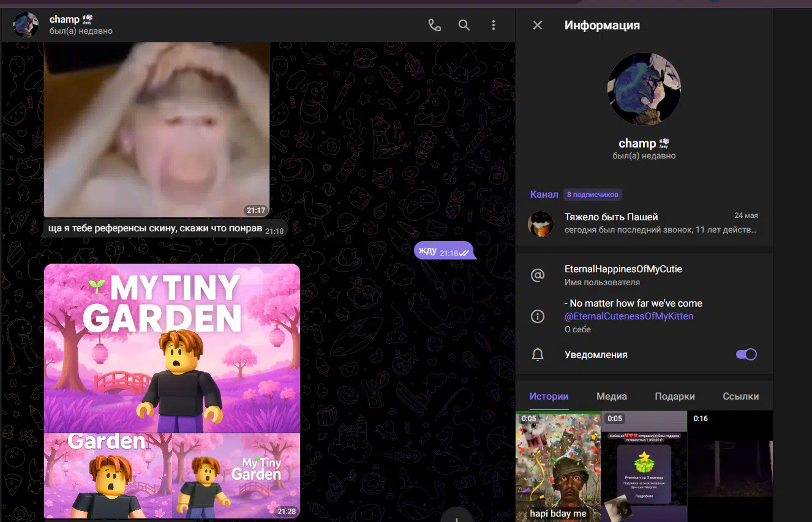
Task: Open the large My Tiny Garden image
Action: pos(172,348)
